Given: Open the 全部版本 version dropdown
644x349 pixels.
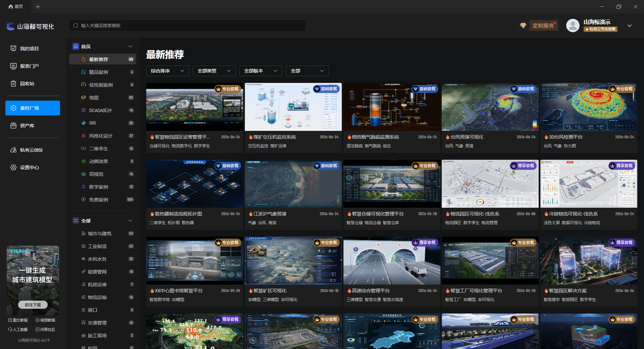Looking at the screenshot, I should [x=261, y=71].
